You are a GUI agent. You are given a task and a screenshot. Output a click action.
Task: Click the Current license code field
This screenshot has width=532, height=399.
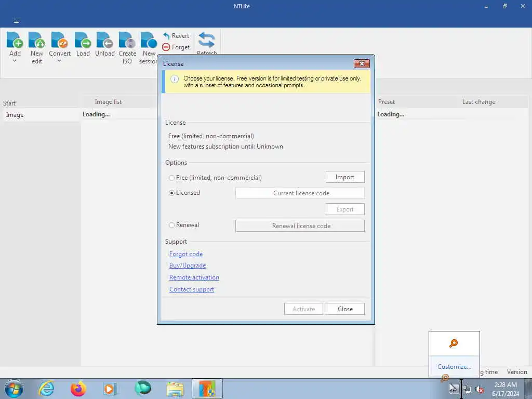[300, 193]
